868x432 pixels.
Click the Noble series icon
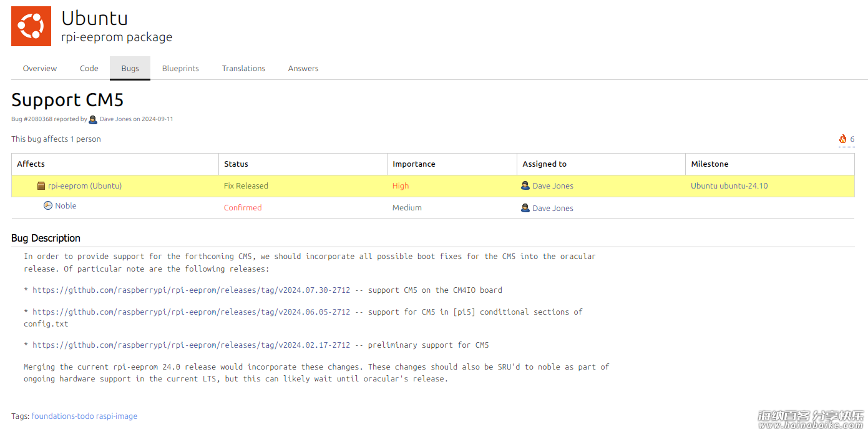point(48,205)
